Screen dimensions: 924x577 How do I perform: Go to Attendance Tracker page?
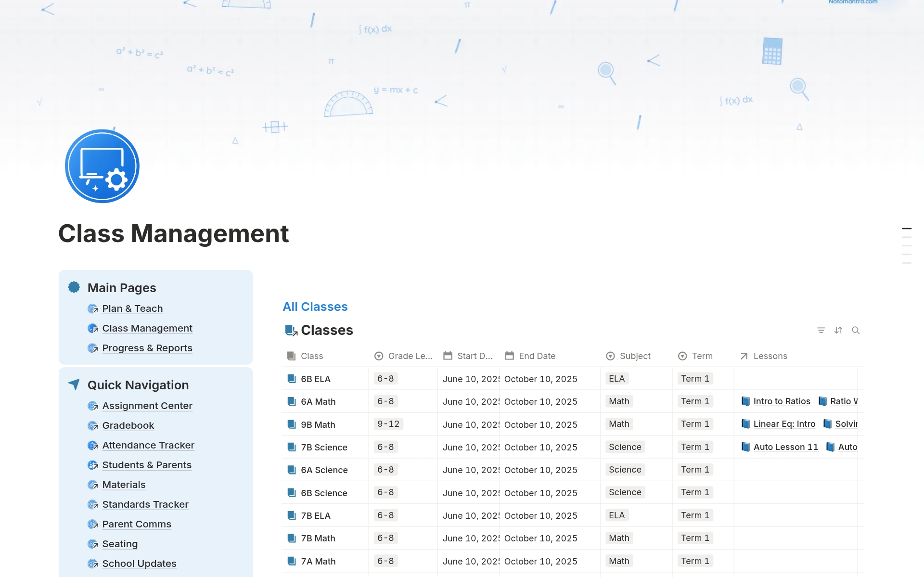(148, 445)
